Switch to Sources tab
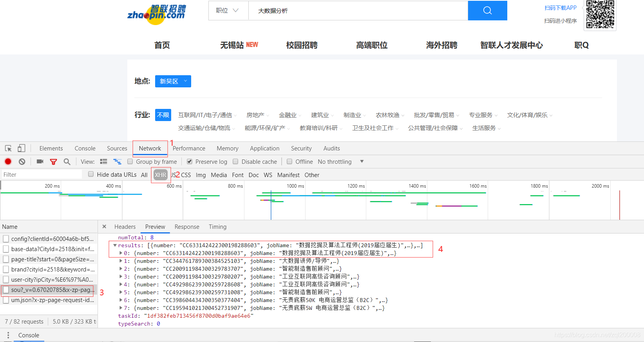The height and width of the screenshot is (342, 644). 117,148
